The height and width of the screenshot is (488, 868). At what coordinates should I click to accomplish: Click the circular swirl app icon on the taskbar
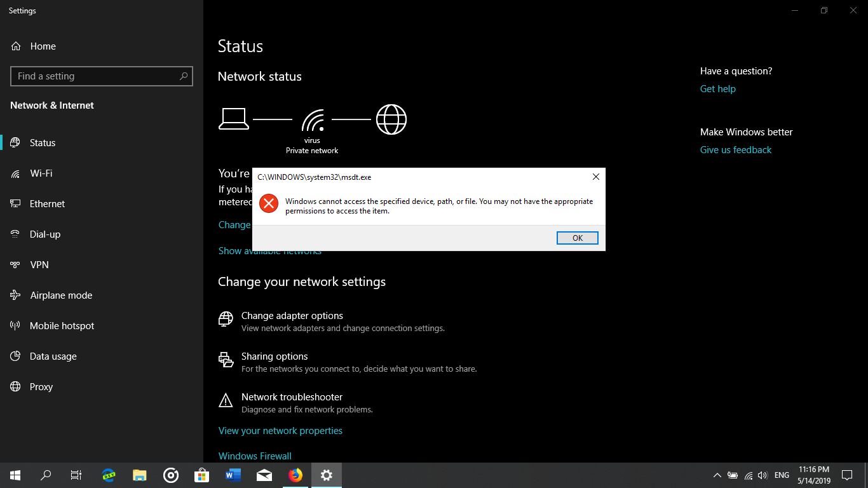coord(171,475)
